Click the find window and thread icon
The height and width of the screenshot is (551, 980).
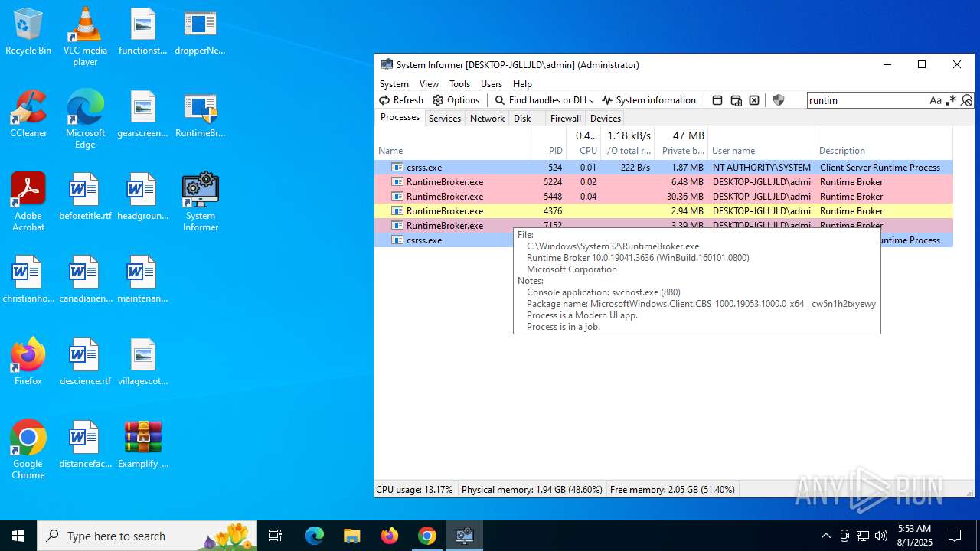pos(736,100)
